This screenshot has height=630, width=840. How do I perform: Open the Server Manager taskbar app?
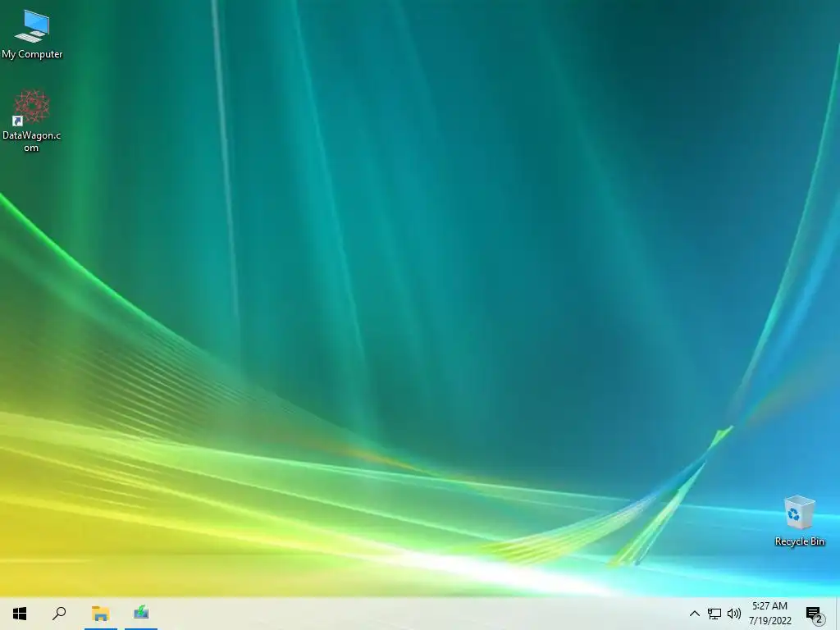pyautogui.click(x=141, y=614)
